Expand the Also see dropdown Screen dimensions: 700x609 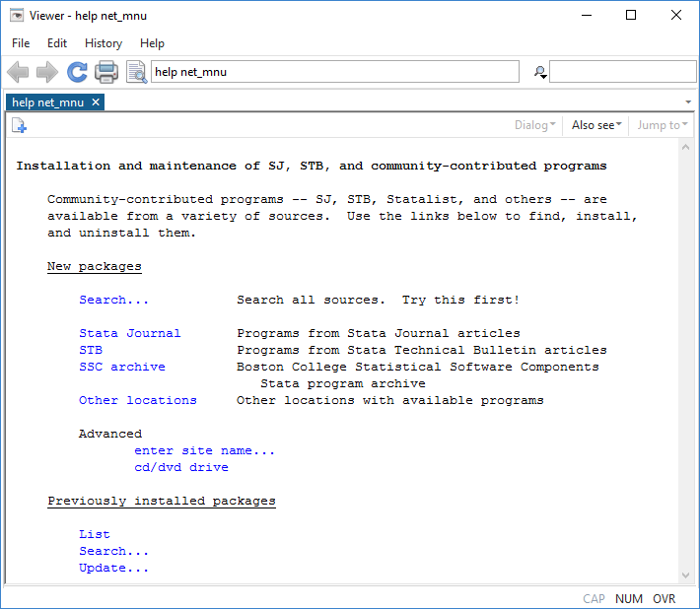596,125
